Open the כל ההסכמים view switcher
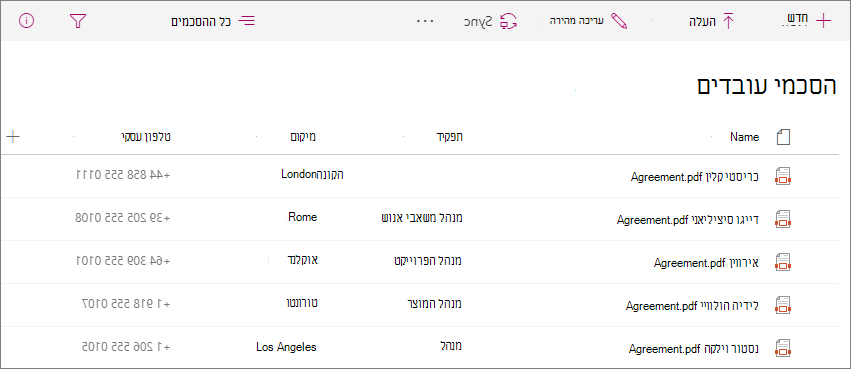Screen dimensions: 851x369 (x=213, y=21)
